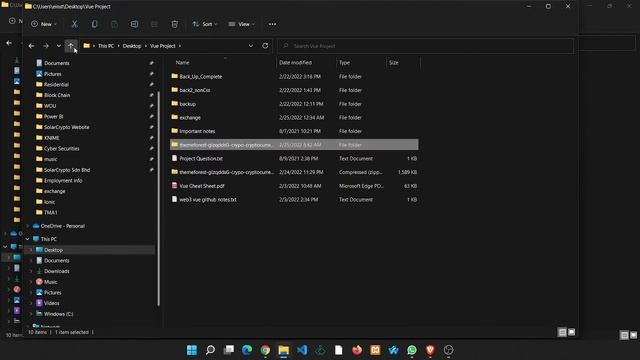This screenshot has width=640, height=360.
Task: Click the Rename icon in the toolbar
Action: pos(134,24)
